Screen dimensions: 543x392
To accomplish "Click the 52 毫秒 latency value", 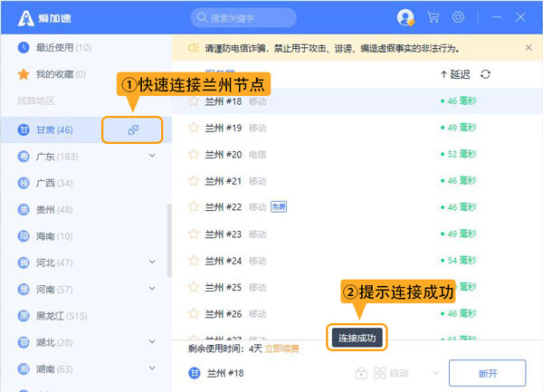I will click(x=459, y=154).
